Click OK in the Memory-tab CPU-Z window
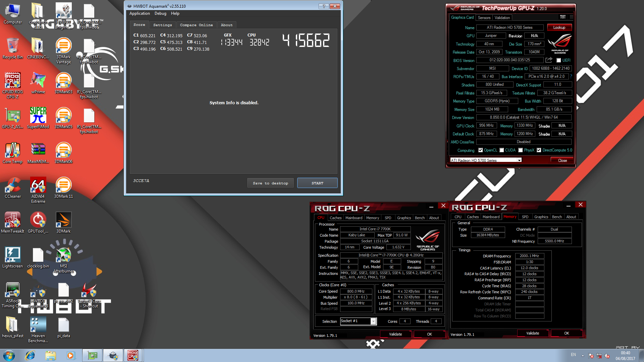The width and height of the screenshot is (644, 362). click(567, 333)
